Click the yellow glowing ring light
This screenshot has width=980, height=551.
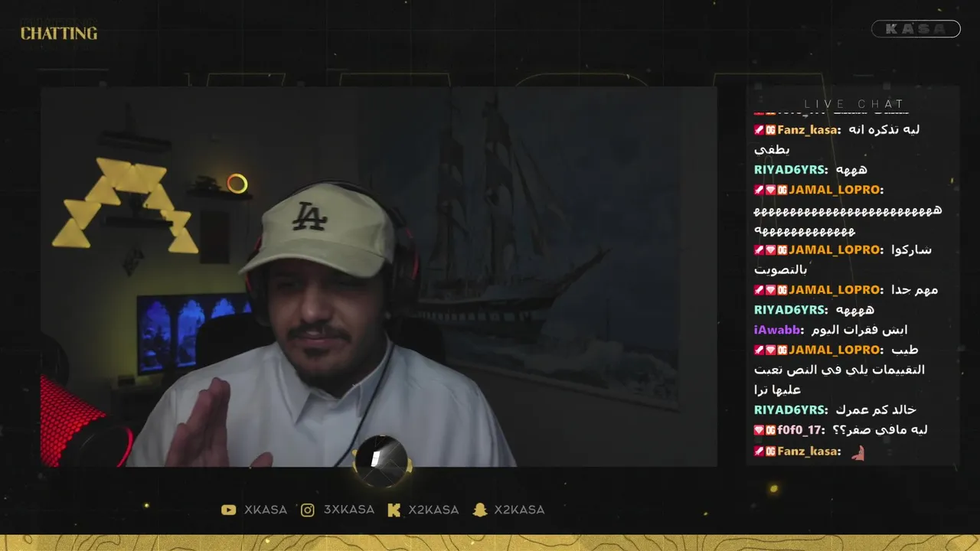(237, 184)
